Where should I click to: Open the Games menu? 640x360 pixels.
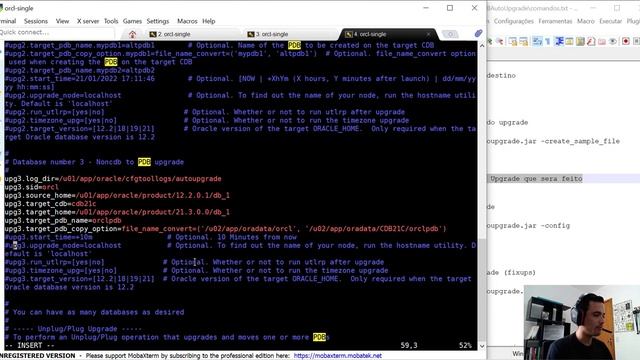click(132, 21)
